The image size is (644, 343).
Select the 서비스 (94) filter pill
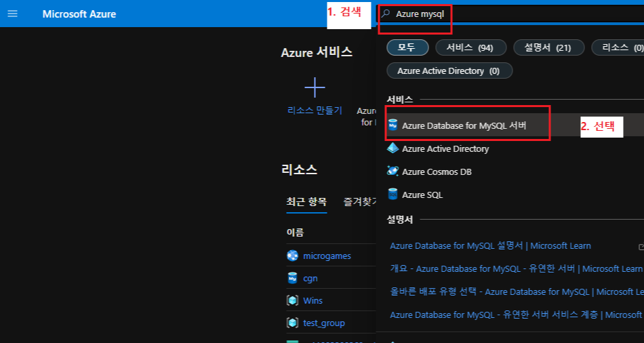click(470, 47)
